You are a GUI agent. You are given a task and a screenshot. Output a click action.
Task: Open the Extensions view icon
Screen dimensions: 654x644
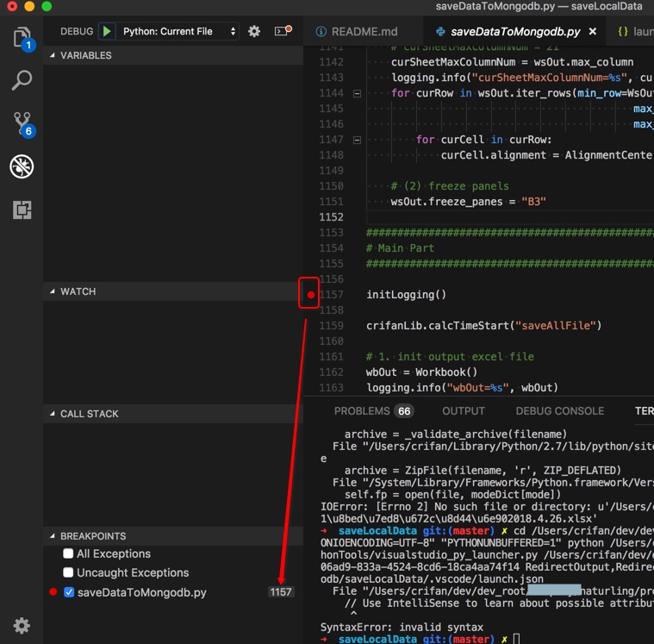point(22,209)
